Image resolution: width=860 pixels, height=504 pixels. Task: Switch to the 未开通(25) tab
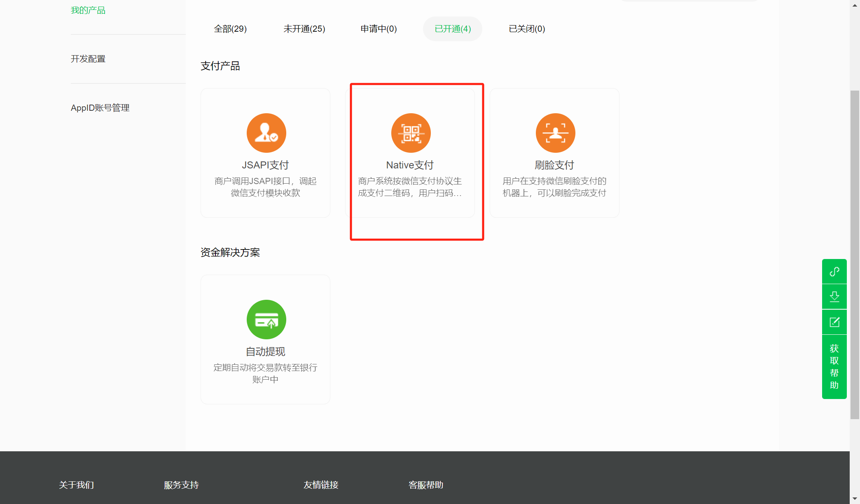click(x=304, y=29)
